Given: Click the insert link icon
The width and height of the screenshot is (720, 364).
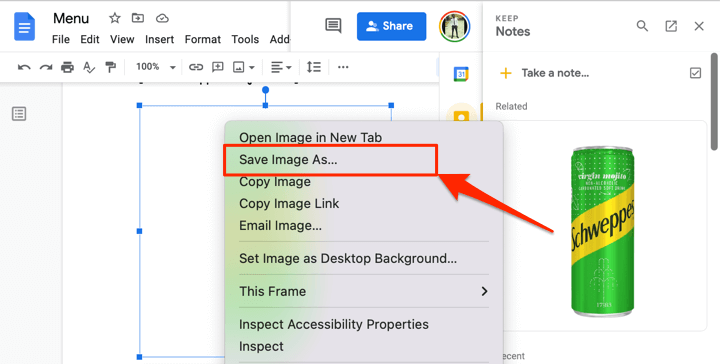Looking at the screenshot, I should [x=196, y=67].
